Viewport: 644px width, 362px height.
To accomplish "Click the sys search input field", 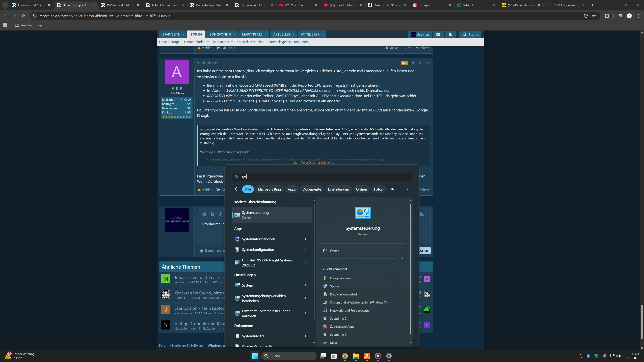I will [322, 177].
